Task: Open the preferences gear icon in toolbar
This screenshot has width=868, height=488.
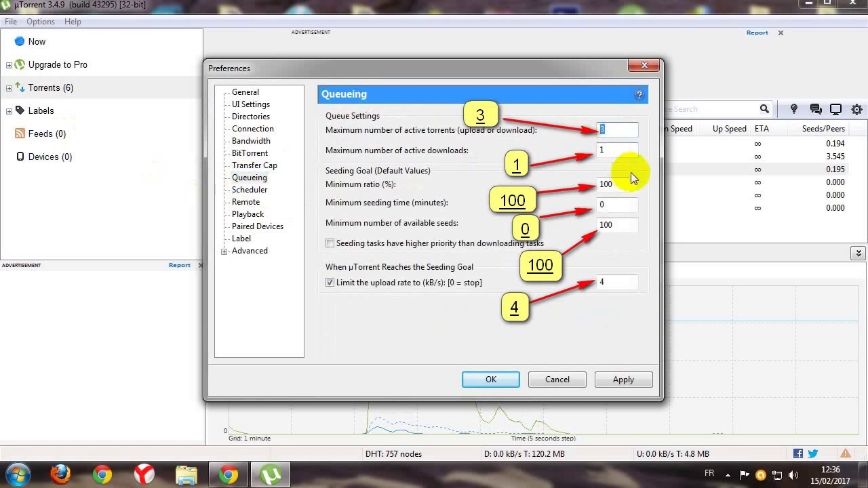Action: (857, 109)
